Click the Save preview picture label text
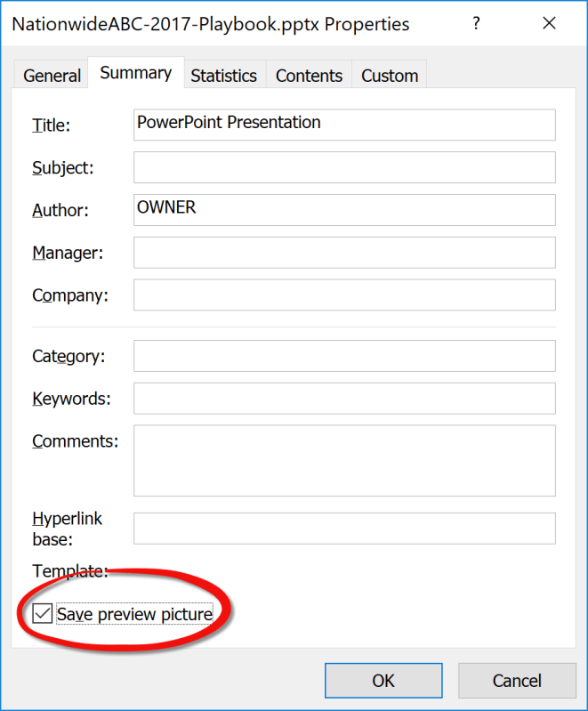The image size is (588, 711). pos(134,614)
